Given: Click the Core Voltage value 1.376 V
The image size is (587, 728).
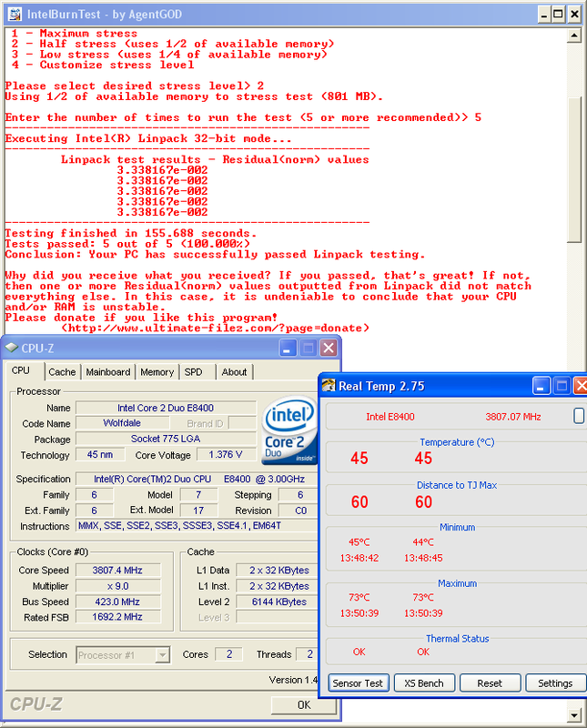Looking at the screenshot, I should (226, 454).
